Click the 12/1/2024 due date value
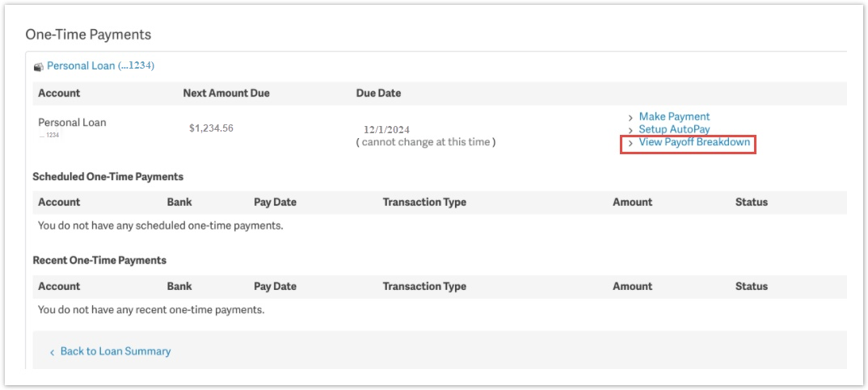This screenshot has width=868, height=390. (x=386, y=129)
